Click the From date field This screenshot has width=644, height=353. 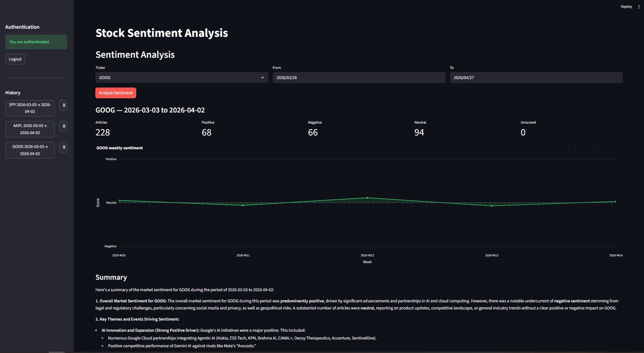pyautogui.click(x=359, y=78)
